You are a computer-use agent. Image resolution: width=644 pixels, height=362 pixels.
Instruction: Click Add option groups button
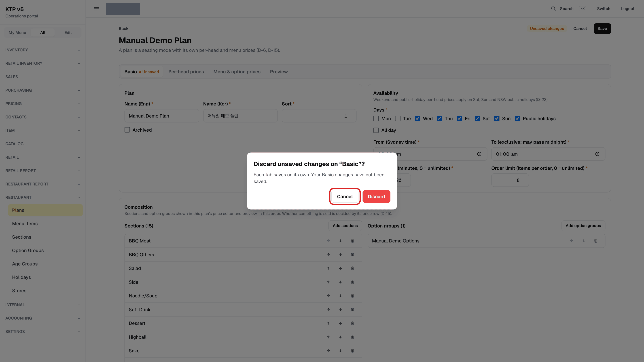(583, 226)
